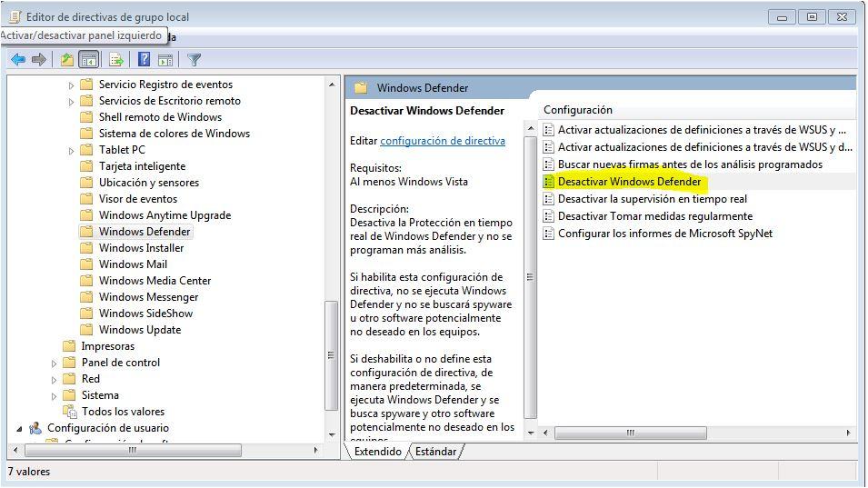Viewport: 868px width, 488px height.
Task: Toggle the show/hide console tree icon
Action: (x=88, y=59)
